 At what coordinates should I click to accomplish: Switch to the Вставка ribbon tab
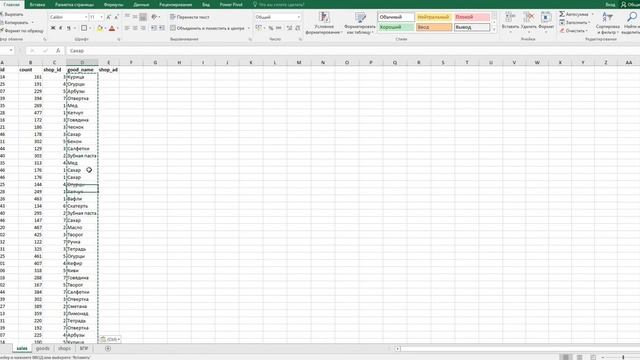tap(37, 4)
